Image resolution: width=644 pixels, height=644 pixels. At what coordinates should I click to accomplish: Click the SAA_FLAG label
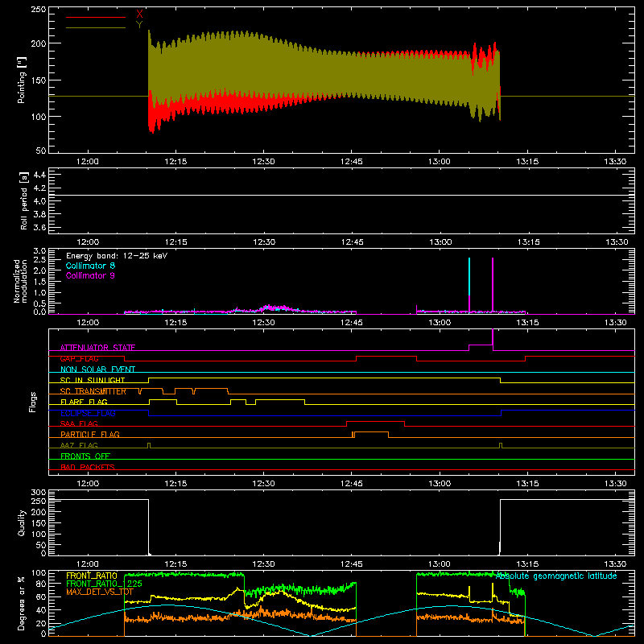[79, 423]
